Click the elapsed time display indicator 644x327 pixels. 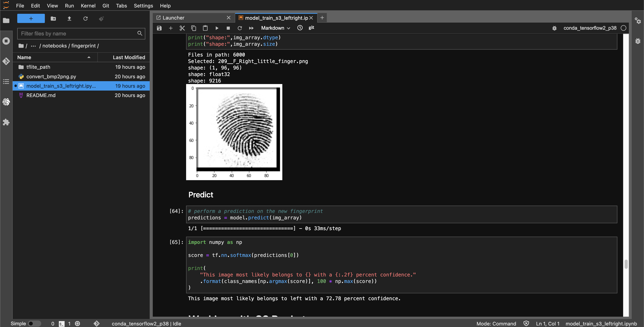pyautogui.click(x=299, y=28)
